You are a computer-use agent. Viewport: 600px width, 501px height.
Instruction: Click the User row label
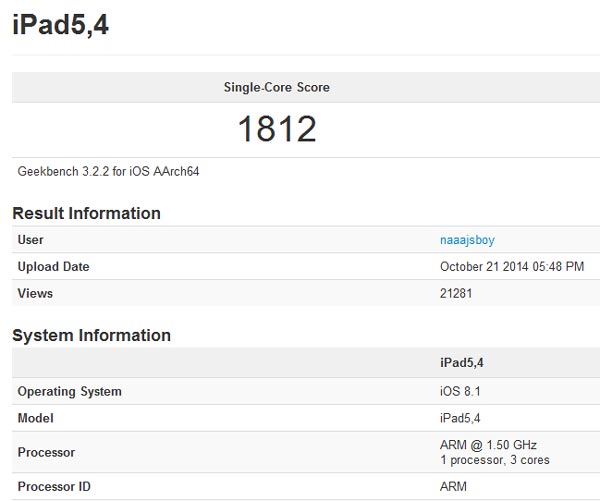[31, 240]
